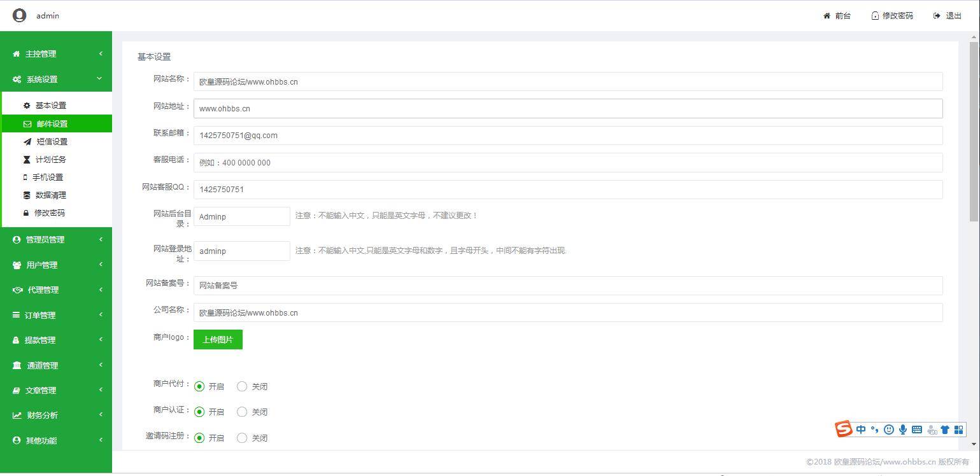Turn off 邀请码注册 with 关闭 option

point(242,438)
